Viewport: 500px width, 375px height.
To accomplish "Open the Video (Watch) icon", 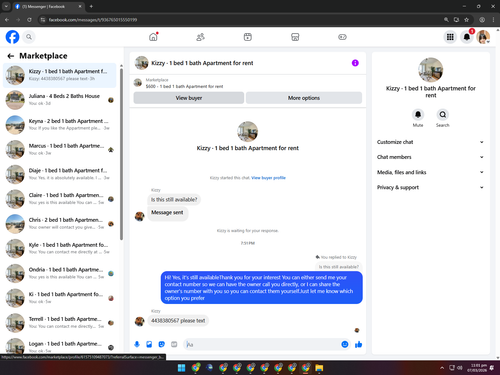I will coord(248,37).
